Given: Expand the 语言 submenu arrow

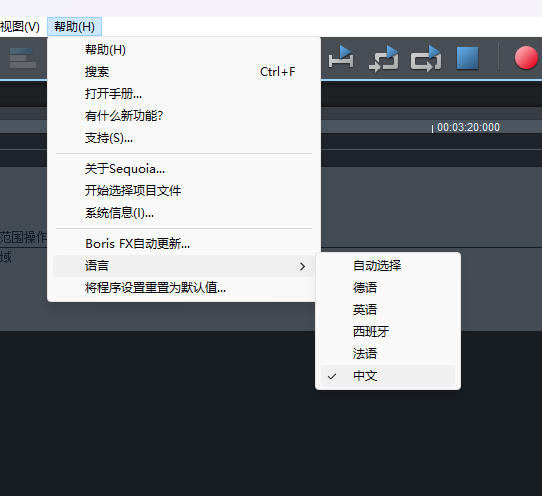Looking at the screenshot, I should pyautogui.click(x=302, y=266).
